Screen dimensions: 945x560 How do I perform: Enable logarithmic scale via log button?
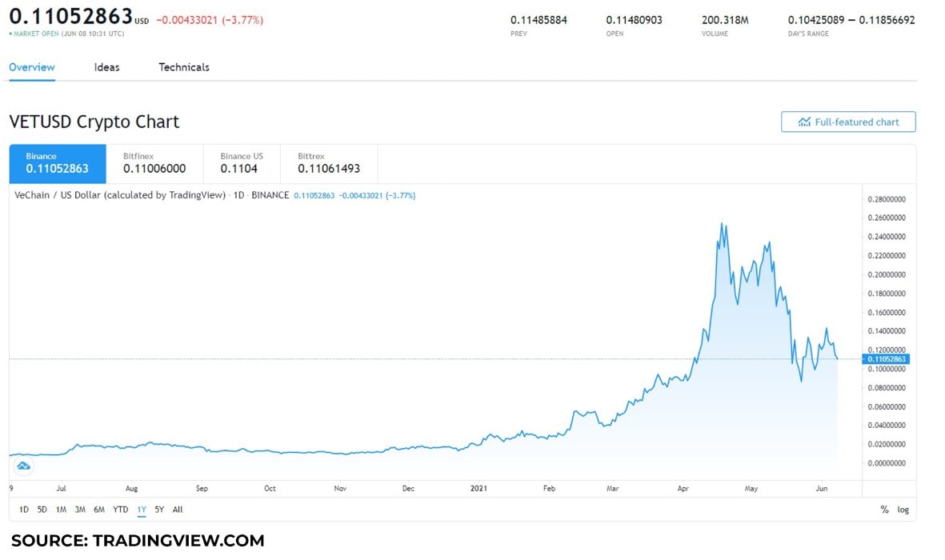[x=903, y=509]
